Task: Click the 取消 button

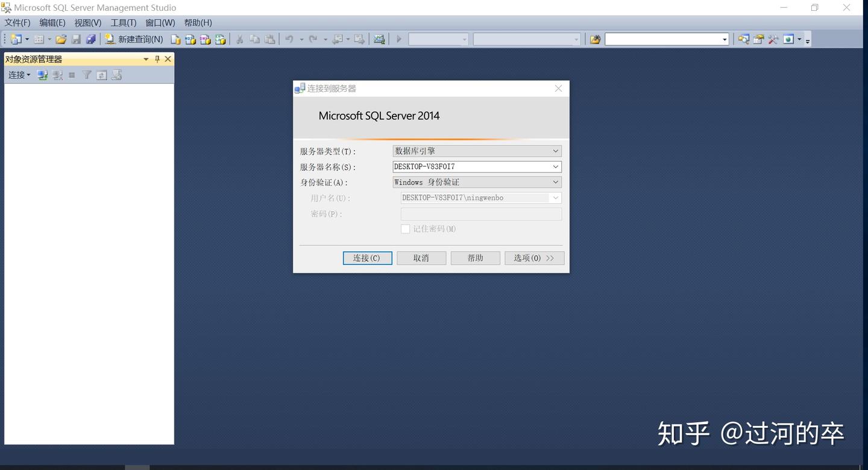Action: click(x=421, y=258)
